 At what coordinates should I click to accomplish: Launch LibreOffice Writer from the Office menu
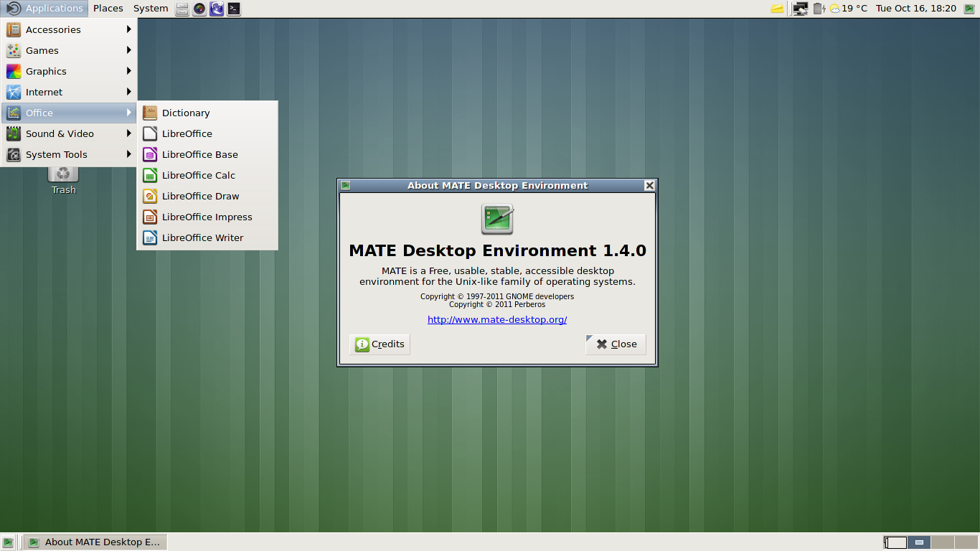(202, 237)
